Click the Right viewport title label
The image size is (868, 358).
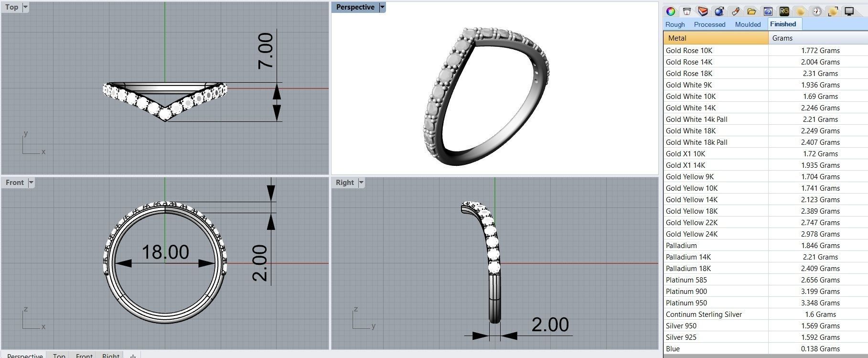[x=345, y=183]
